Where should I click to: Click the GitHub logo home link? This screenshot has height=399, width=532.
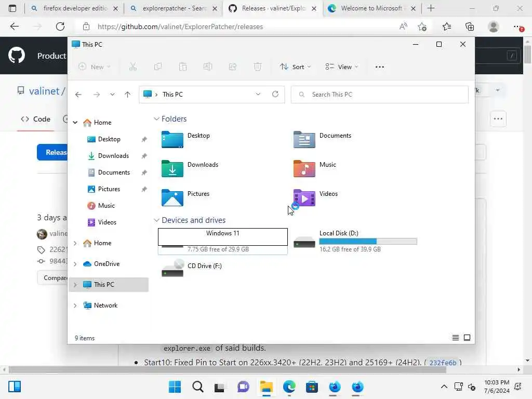click(x=16, y=55)
